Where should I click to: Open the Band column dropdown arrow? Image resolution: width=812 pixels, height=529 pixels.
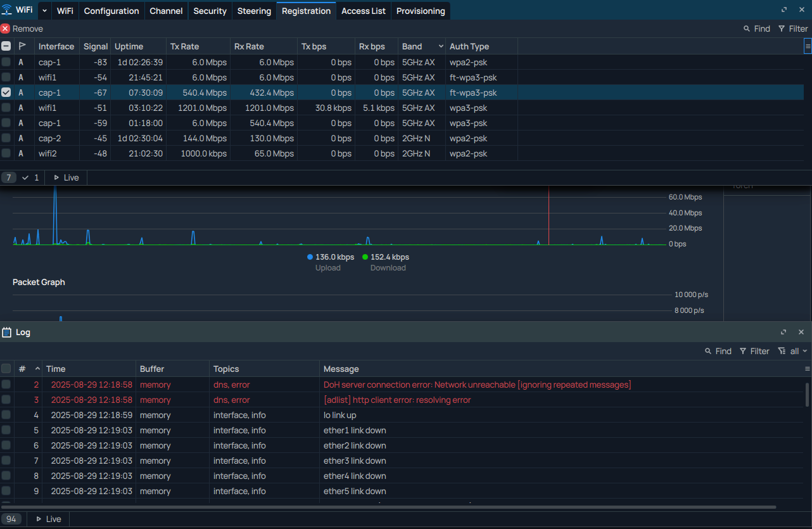pyautogui.click(x=441, y=46)
